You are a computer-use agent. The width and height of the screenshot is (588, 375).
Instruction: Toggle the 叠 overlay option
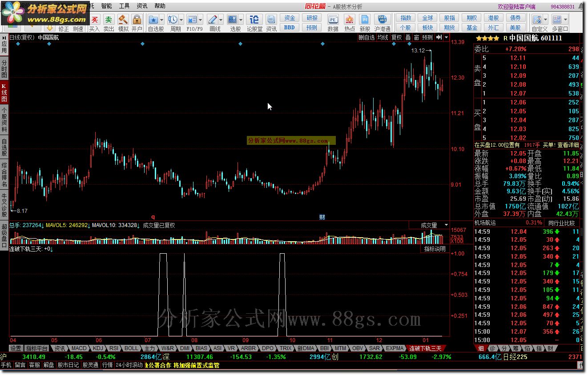click(x=408, y=37)
